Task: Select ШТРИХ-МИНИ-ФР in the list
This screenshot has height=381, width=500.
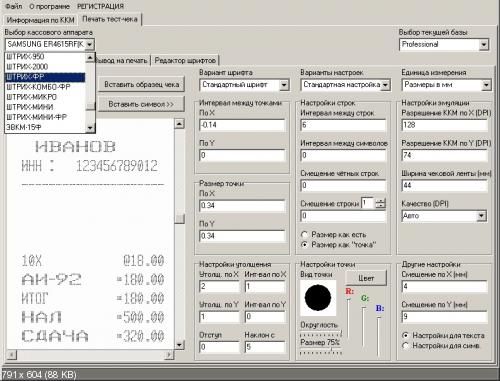Action: click(x=45, y=117)
